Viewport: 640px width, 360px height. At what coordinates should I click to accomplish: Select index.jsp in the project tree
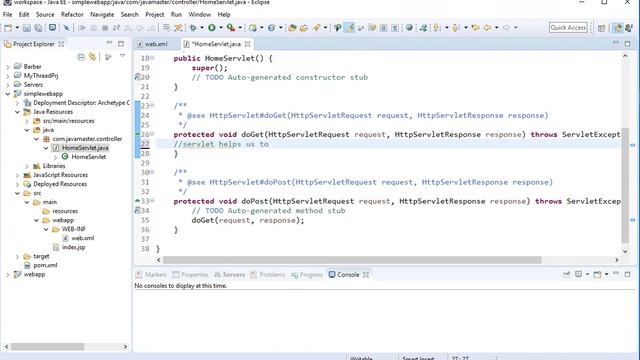[73, 247]
